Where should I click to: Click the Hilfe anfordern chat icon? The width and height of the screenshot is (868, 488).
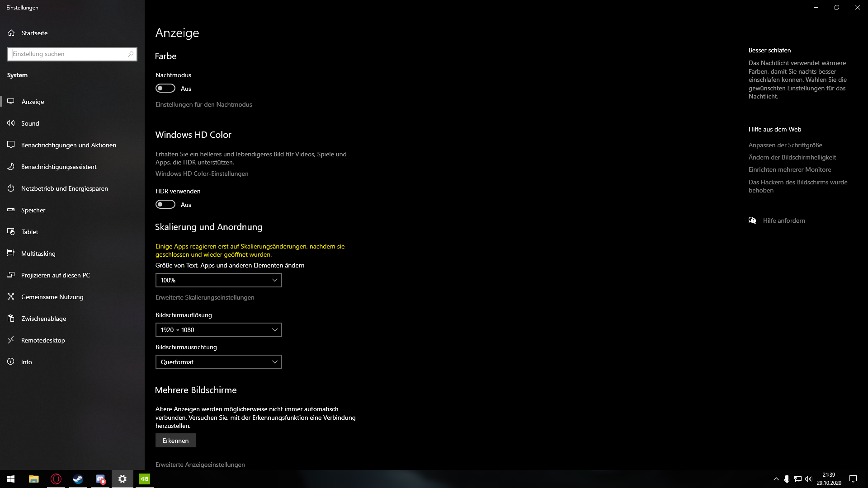pyautogui.click(x=752, y=221)
